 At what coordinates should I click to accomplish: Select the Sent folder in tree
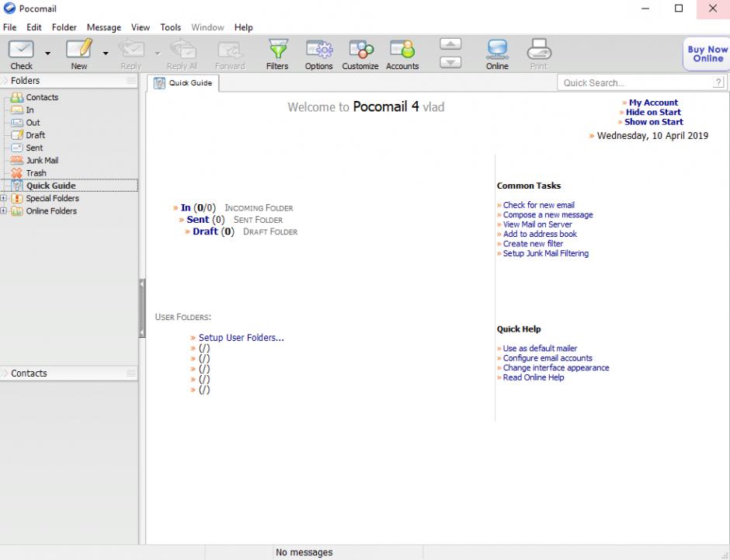point(34,148)
